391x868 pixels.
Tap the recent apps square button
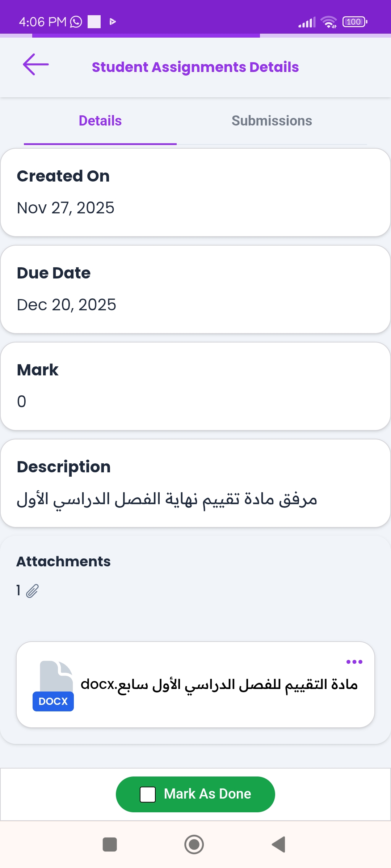pyautogui.click(x=110, y=844)
